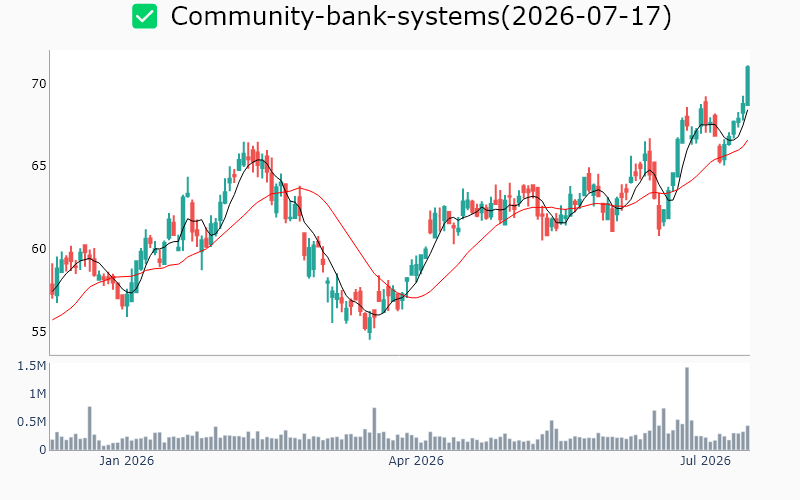800x500 pixels.
Task: Click the Jan 2026 x-axis label
Action: (127, 461)
